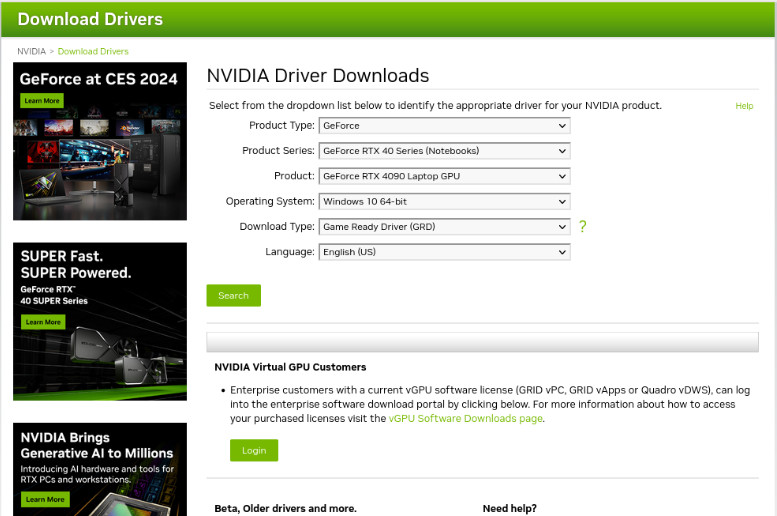The height and width of the screenshot is (516, 777).
Task: Click the Operating System label
Action: pos(270,201)
